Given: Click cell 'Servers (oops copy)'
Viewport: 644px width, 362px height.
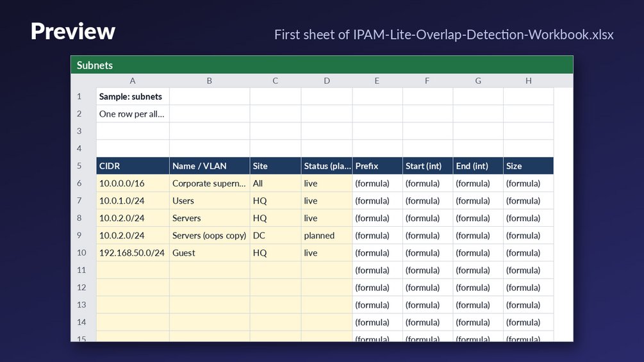Looking at the screenshot, I should coord(210,236).
